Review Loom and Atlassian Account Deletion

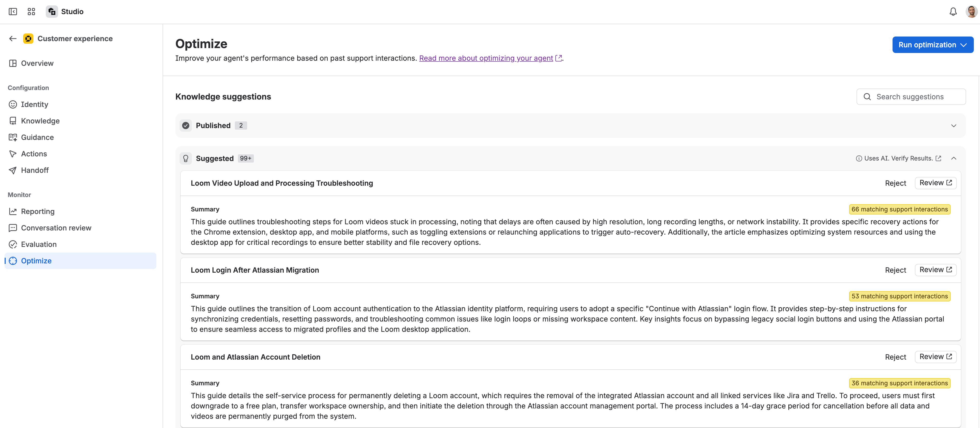pos(935,357)
